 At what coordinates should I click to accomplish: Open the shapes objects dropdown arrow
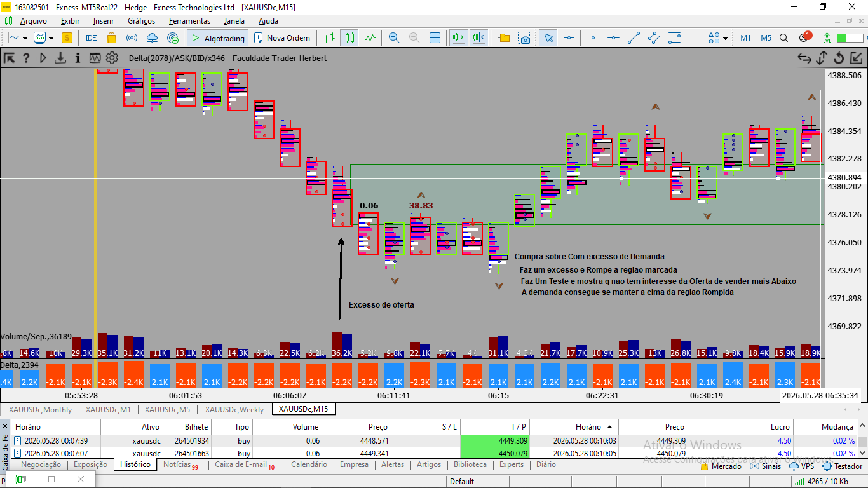[x=725, y=38]
